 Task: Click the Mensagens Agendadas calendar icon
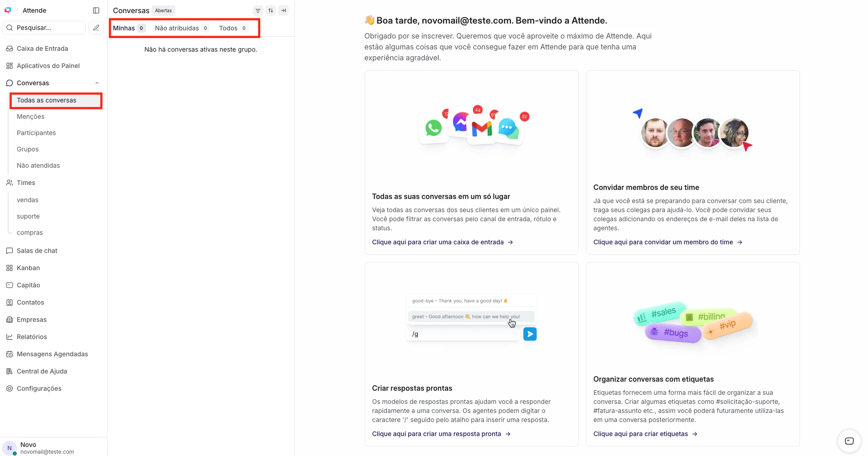[10, 354]
